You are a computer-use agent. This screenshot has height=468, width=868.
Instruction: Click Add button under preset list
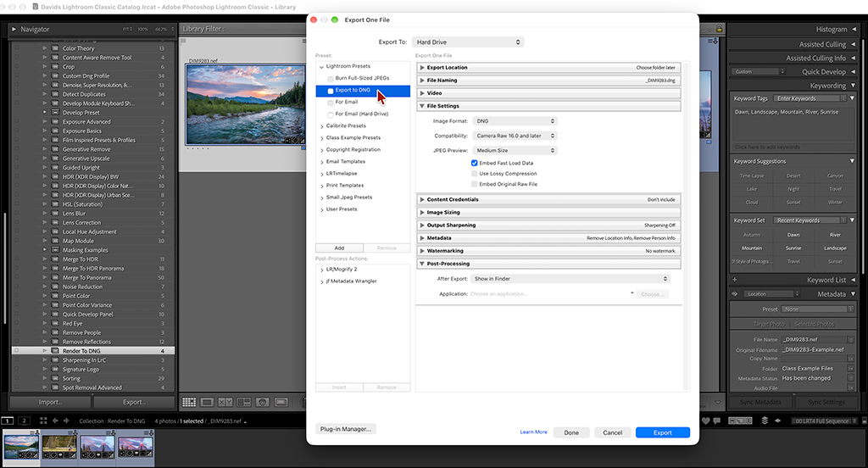(339, 248)
